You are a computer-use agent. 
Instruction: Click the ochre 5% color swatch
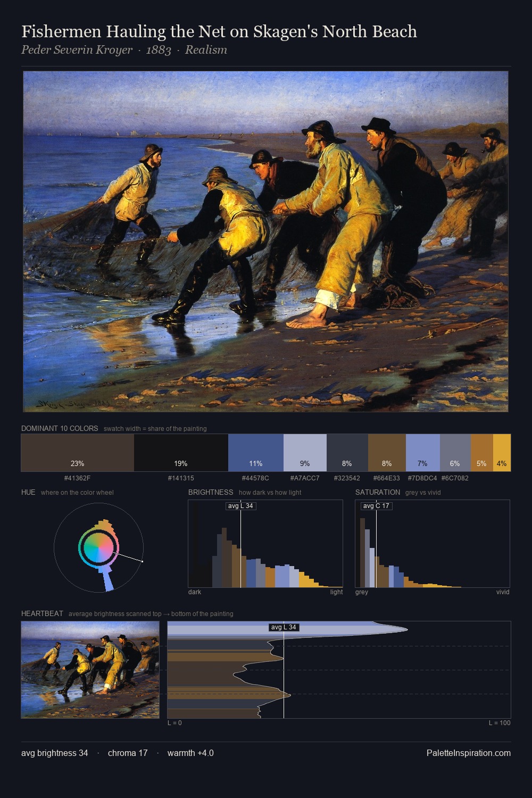[x=482, y=453]
